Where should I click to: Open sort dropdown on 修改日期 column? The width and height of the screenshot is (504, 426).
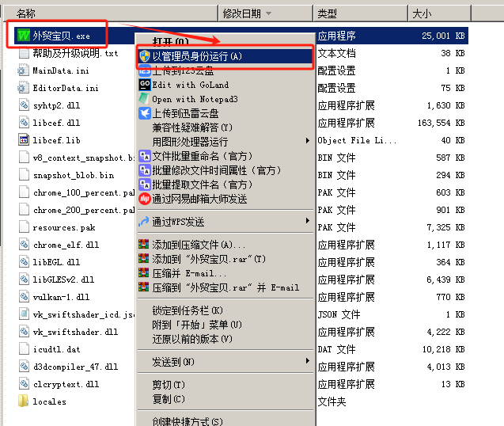pos(268,13)
